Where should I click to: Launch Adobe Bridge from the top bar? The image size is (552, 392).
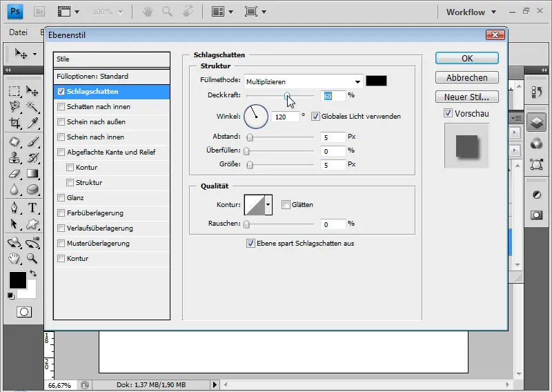click(x=39, y=12)
